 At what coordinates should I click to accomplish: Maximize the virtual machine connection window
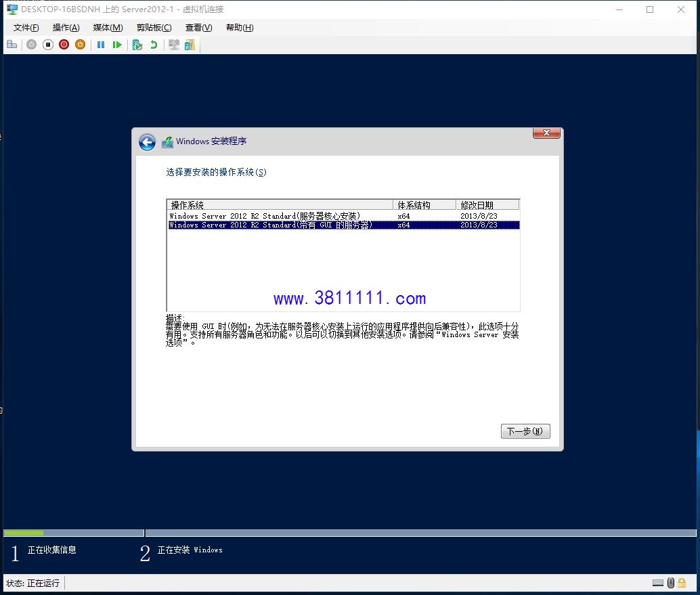(650, 9)
